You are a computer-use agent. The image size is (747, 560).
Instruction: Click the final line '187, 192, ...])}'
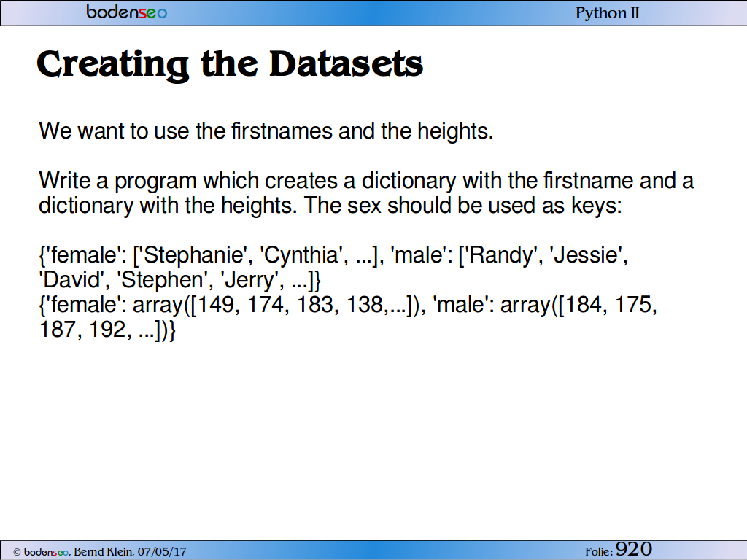point(107,330)
